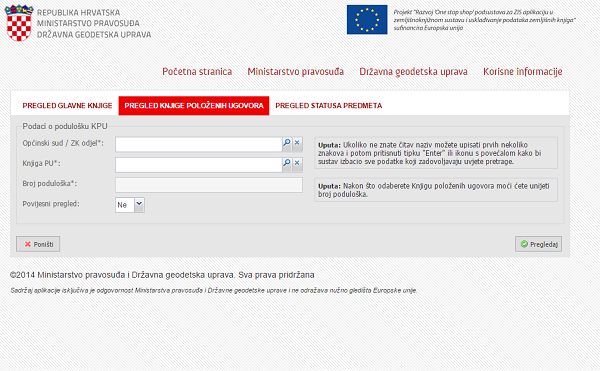Viewport: 600px width, 371px height.
Task: Click the Croatian coat of arms logo
Action: 19,23
